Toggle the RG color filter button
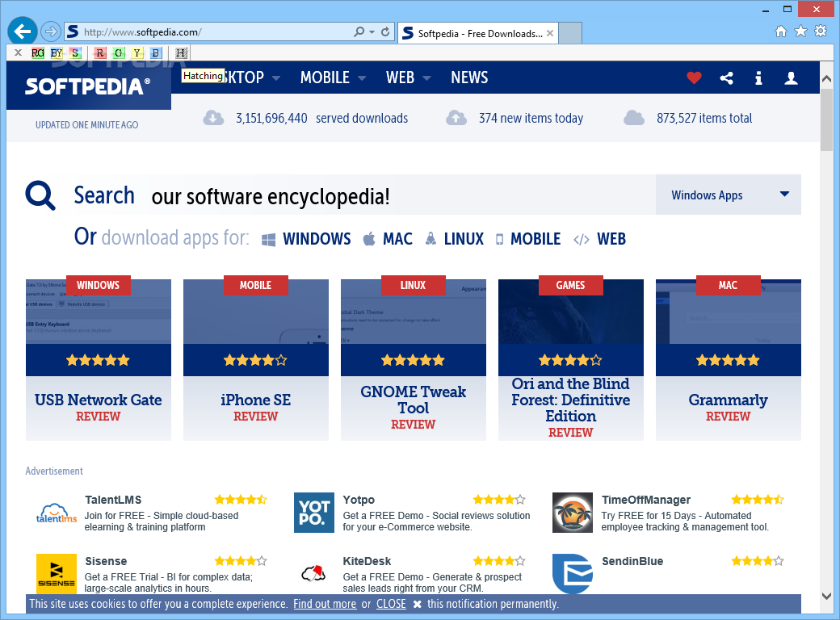The width and height of the screenshot is (840, 620). 37,52
